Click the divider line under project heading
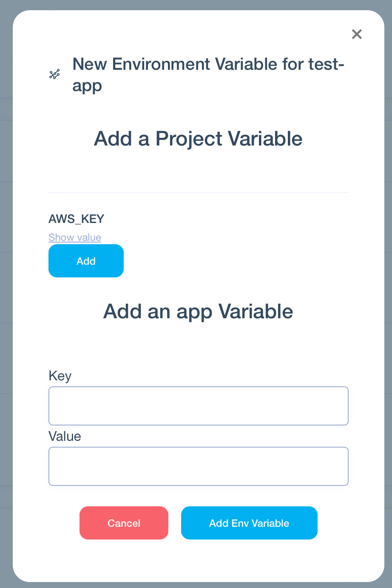392x588 pixels. 199,193
